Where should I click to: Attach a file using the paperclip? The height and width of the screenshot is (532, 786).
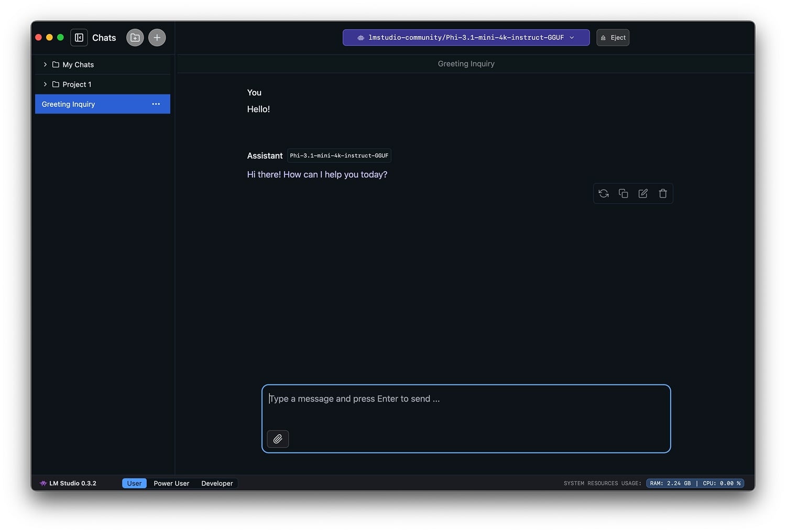point(278,439)
